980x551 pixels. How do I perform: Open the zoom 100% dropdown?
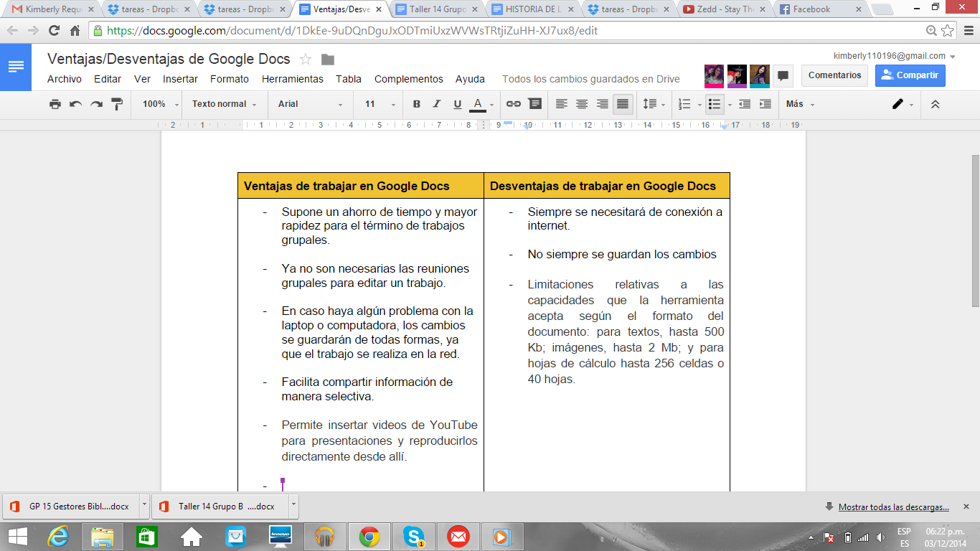coord(161,104)
